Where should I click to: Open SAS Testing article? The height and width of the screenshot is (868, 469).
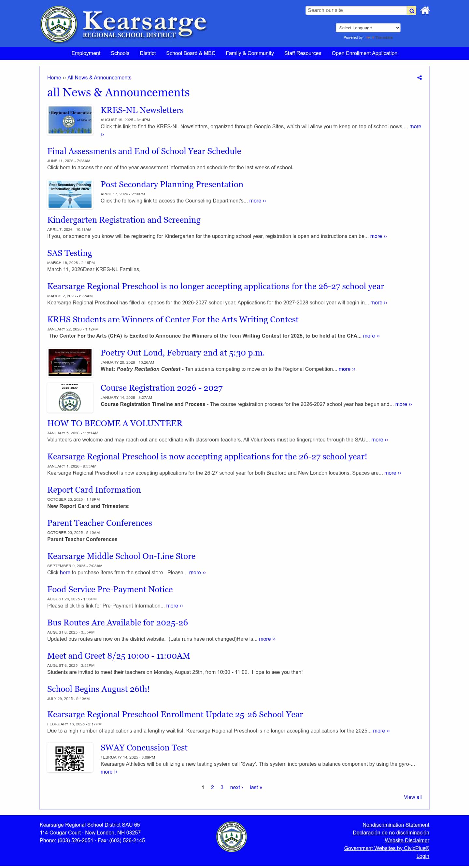coord(69,253)
